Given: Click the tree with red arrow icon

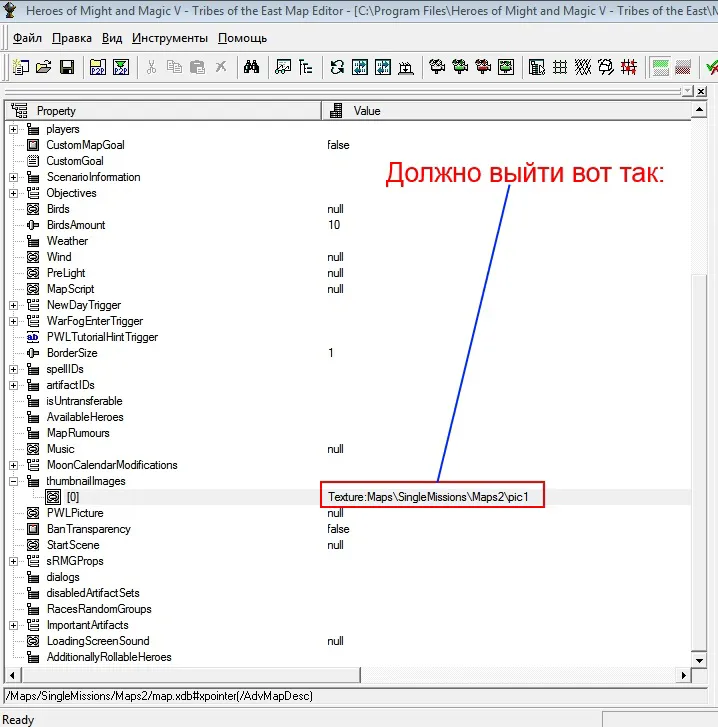Looking at the screenshot, I should (483, 67).
